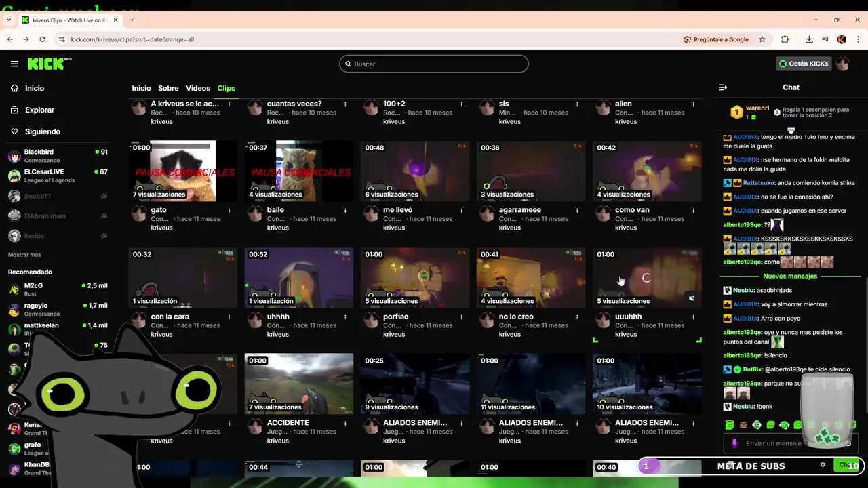Insert the green headphones emote
This screenshot has width=868, height=488.
tap(784, 425)
